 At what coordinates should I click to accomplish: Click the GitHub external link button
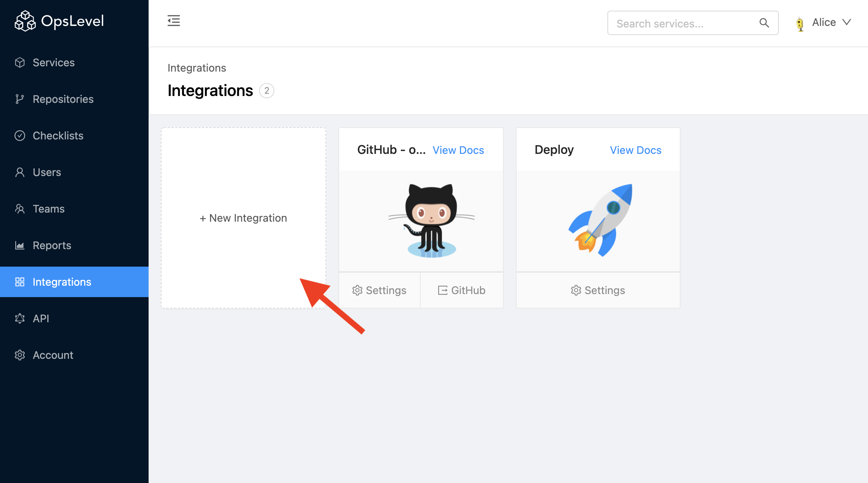[x=462, y=290]
